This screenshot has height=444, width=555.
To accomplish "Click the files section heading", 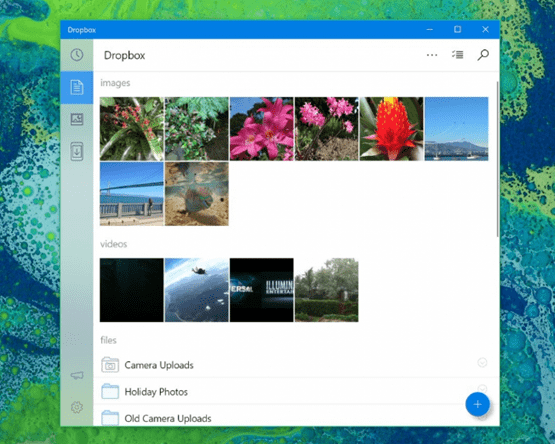I will coord(108,340).
